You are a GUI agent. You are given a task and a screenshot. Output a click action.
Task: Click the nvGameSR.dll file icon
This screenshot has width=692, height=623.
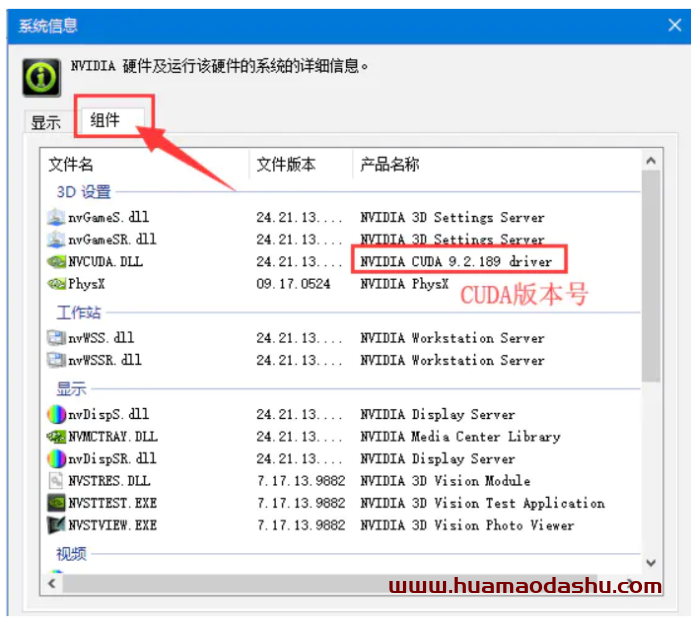point(56,239)
